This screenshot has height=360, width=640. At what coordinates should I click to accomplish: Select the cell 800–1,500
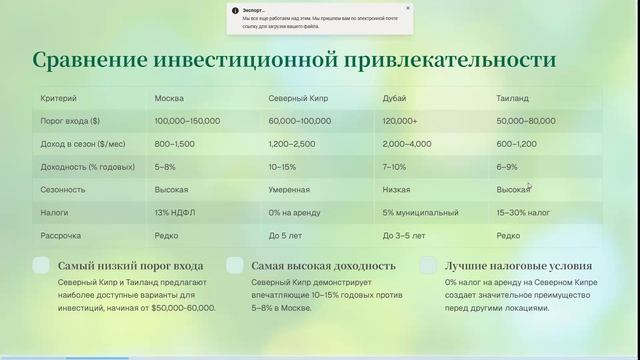coord(174,144)
